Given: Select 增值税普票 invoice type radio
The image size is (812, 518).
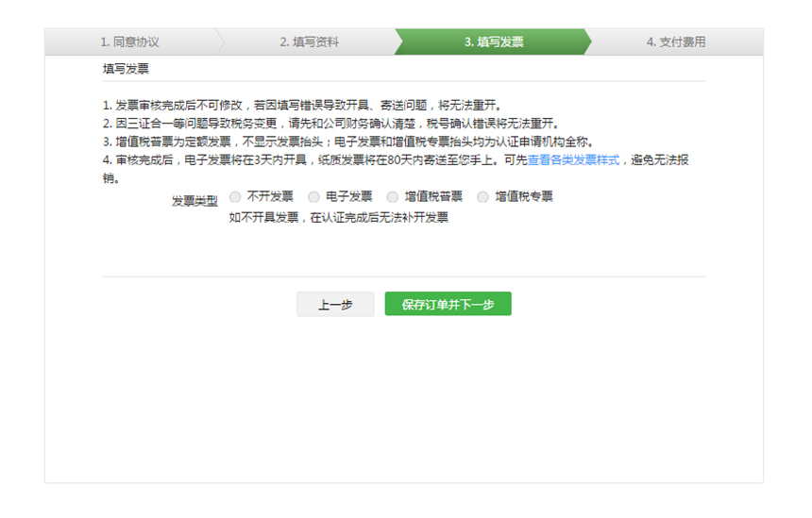Looking at the screenshot, I should pos(393,197).
